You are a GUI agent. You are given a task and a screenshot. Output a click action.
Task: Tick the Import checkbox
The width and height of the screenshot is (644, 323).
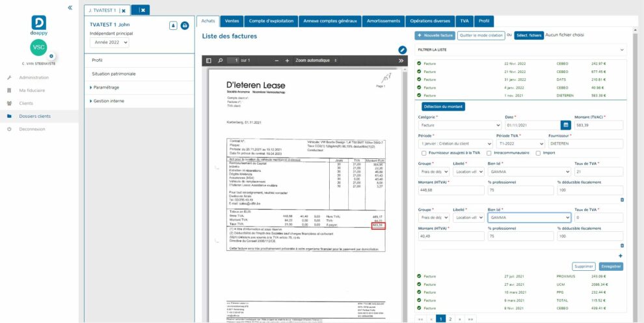tap(538, 153)
